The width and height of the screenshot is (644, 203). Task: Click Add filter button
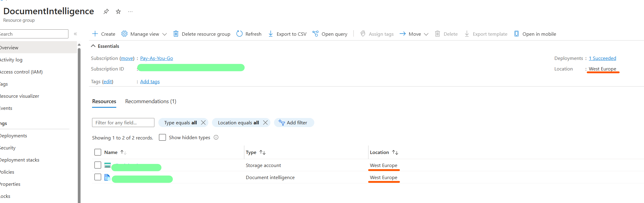pos(294,123)
